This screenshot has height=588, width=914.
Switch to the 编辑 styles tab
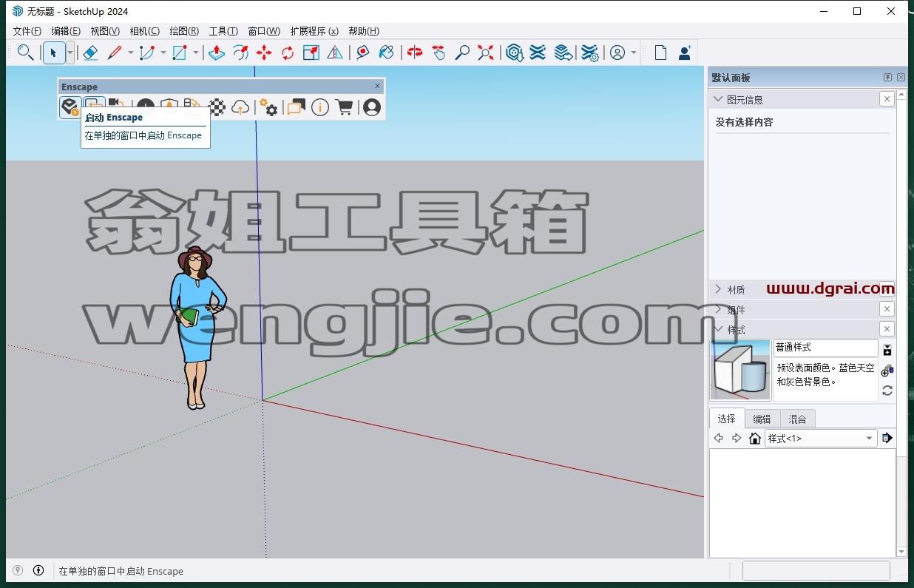762,419
